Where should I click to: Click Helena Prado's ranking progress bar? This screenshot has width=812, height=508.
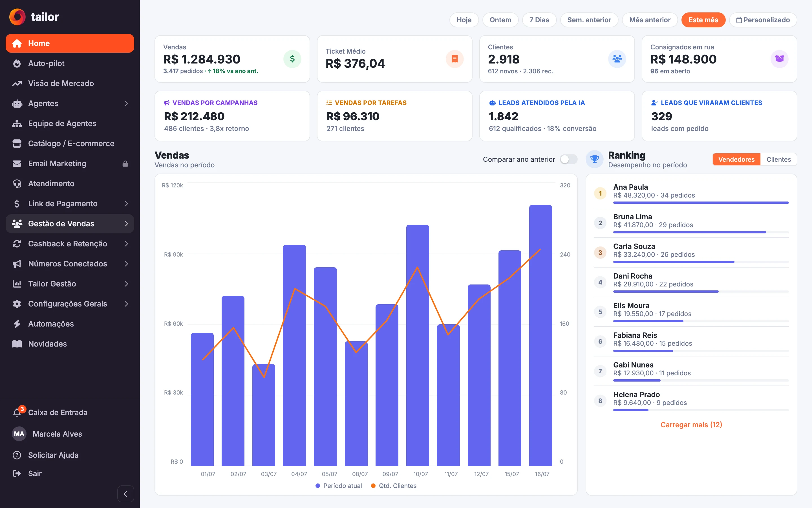pos(701,410)
